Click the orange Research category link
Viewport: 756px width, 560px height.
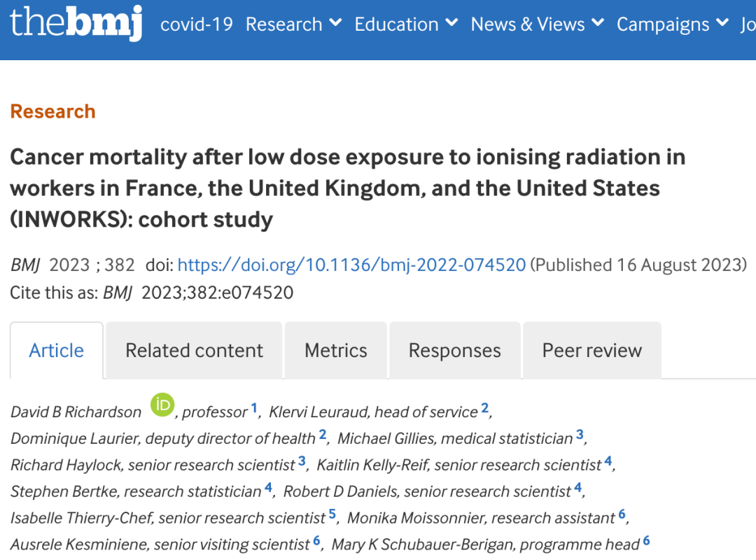(52, 112)
